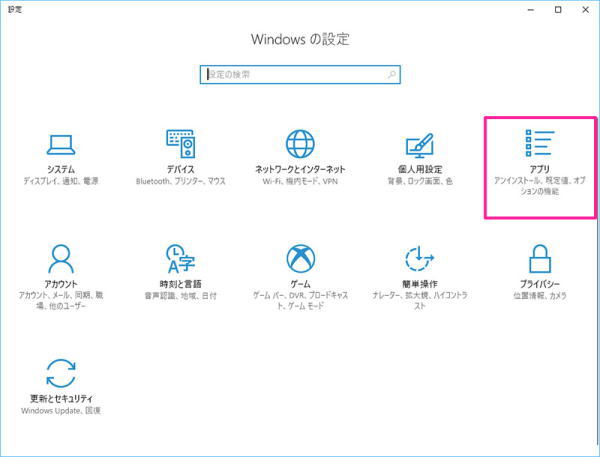Click the 簡単操作 label
Screen dimensions: 600x457
(x=420, y=284)
